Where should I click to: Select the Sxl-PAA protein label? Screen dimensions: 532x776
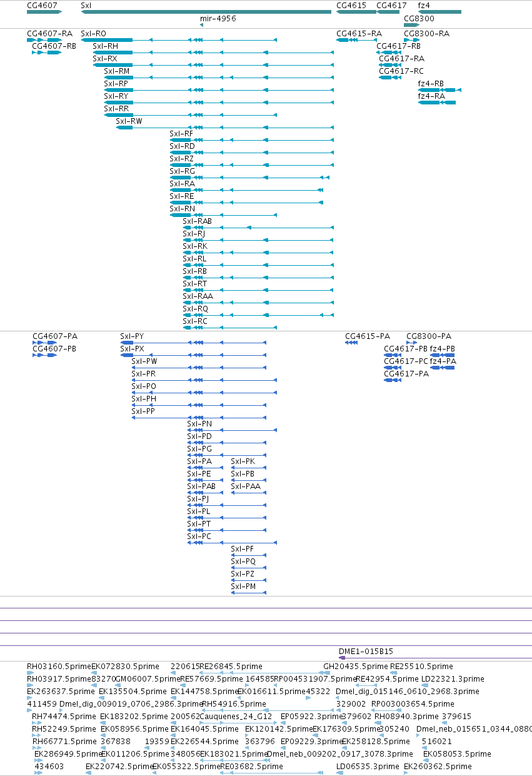246,486
